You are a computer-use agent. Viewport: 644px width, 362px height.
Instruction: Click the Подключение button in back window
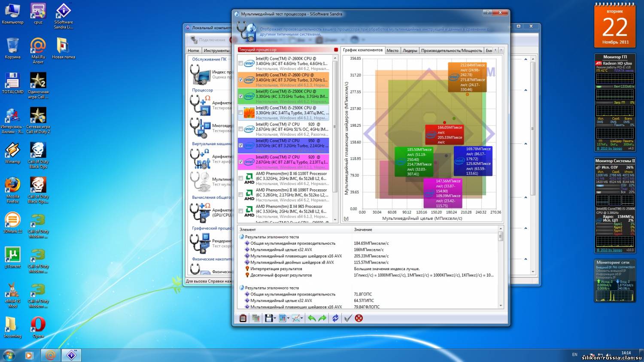[x=208, y=40]
